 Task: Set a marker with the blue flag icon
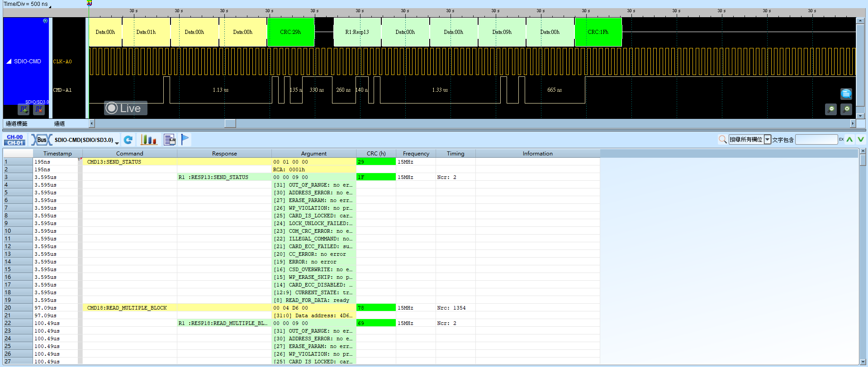tap(185, 140)
